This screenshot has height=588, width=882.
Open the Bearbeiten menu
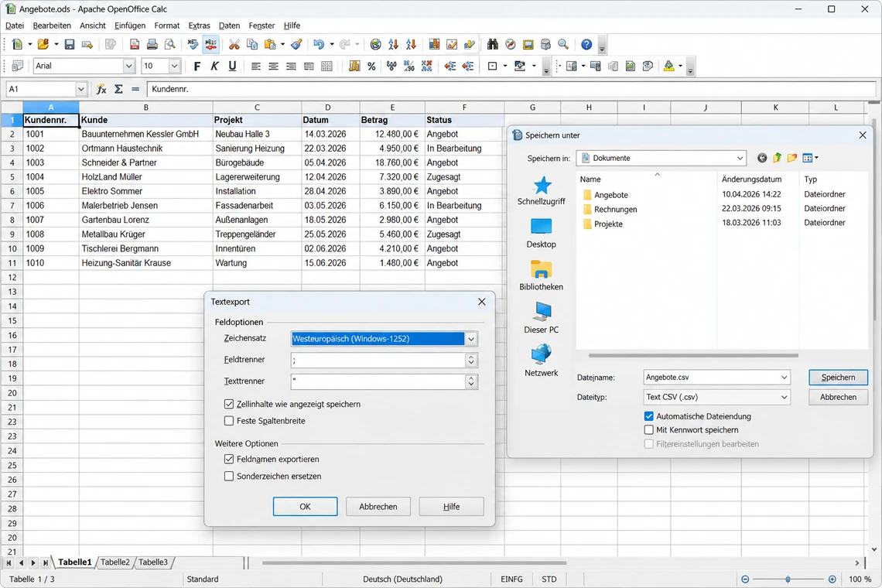pos(52,26)
